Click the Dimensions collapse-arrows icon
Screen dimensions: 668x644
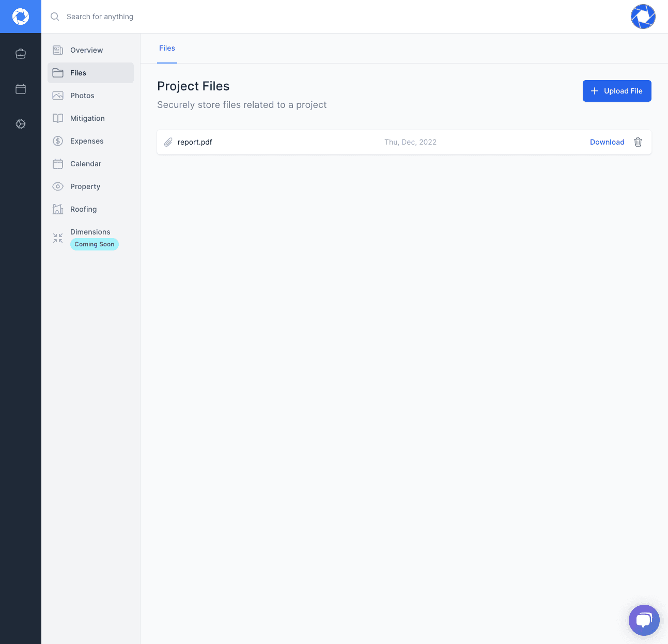[x=58, y=238]
